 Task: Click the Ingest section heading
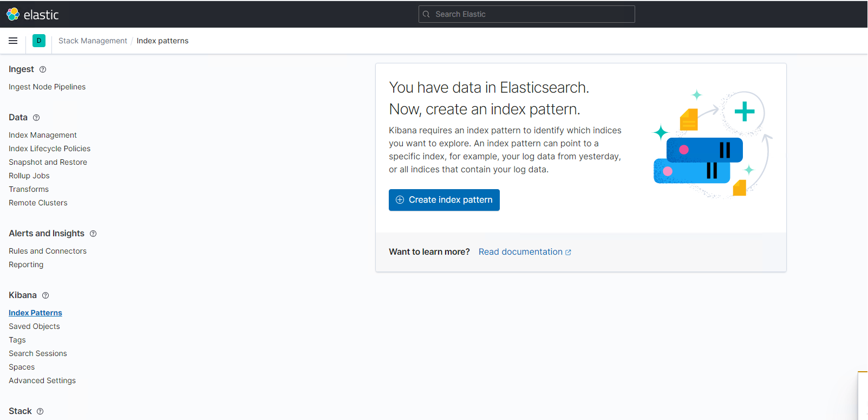pos(21,69)
